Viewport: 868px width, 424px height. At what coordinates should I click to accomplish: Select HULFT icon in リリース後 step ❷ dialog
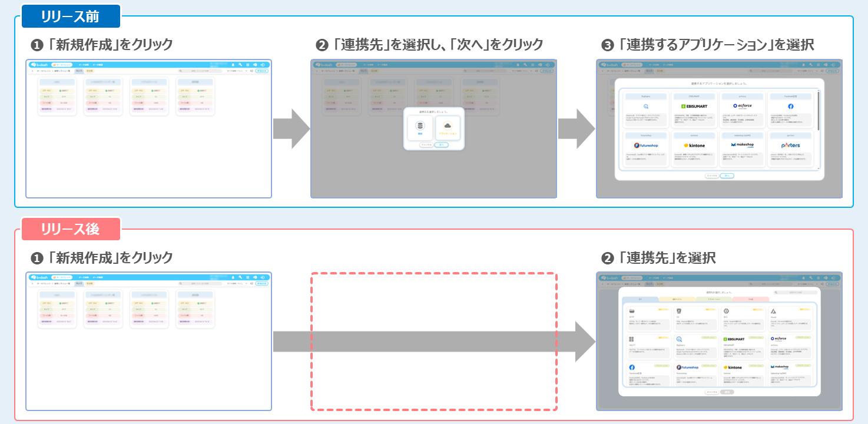point(631,339)
